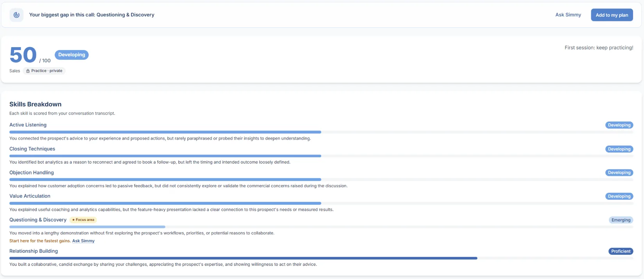Click the lock icon in Practice badge

click(x=28, y=71)
